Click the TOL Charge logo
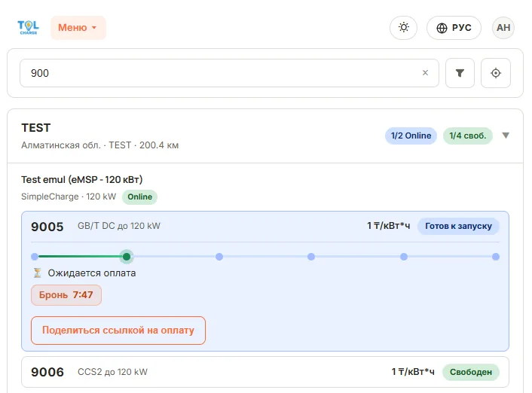 28,27
